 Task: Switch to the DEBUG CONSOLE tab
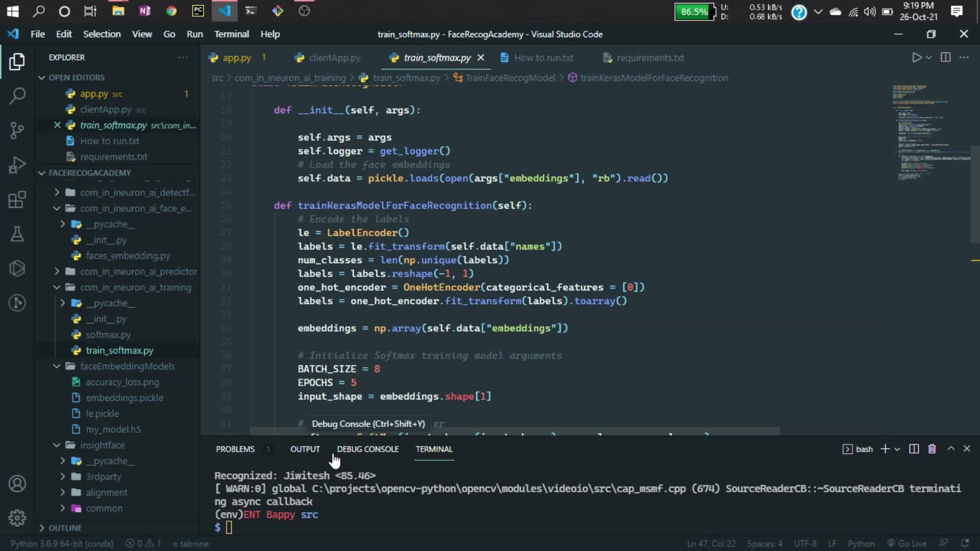click(367, 449)
